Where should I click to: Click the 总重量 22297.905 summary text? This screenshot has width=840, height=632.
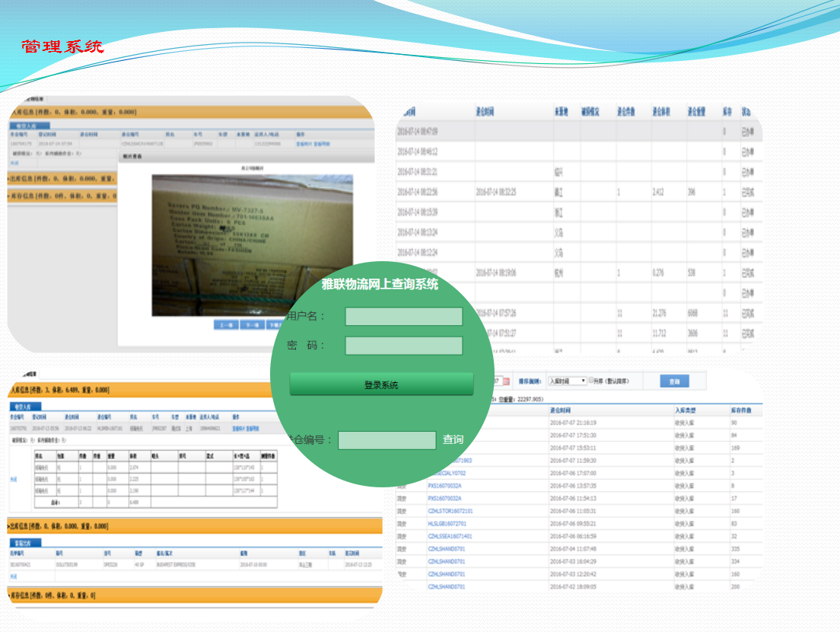520,399
